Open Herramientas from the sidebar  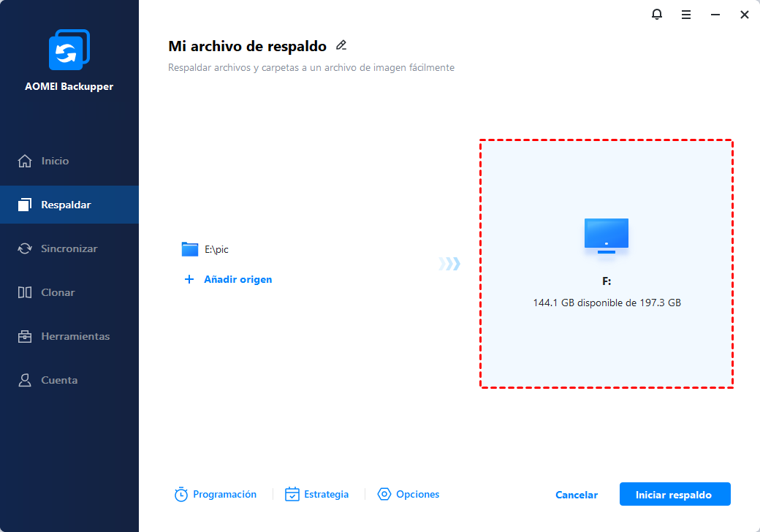coord(75,336)
